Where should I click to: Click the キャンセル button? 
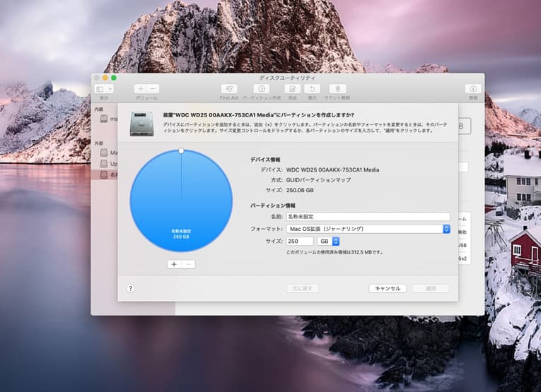(x=388, y=288)
